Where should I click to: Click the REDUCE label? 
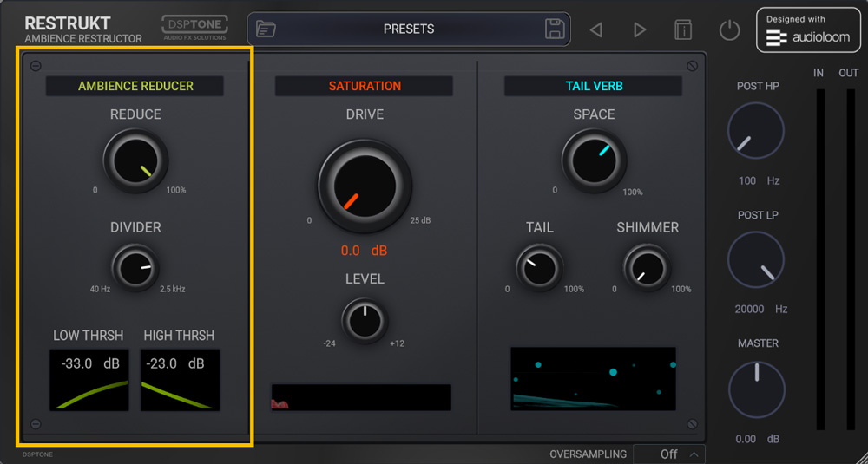pos(135,114)
